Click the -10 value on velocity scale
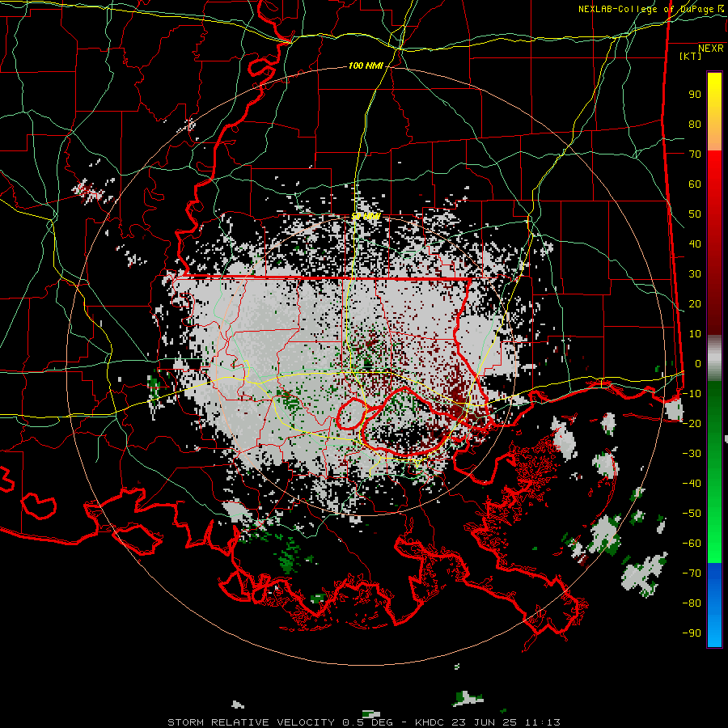This screenshot has width=728, height=728. coord(692,394)
